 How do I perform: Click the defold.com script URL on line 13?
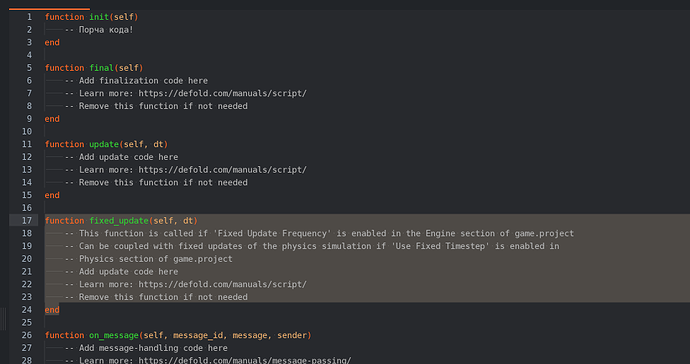[x=223, y=170]
